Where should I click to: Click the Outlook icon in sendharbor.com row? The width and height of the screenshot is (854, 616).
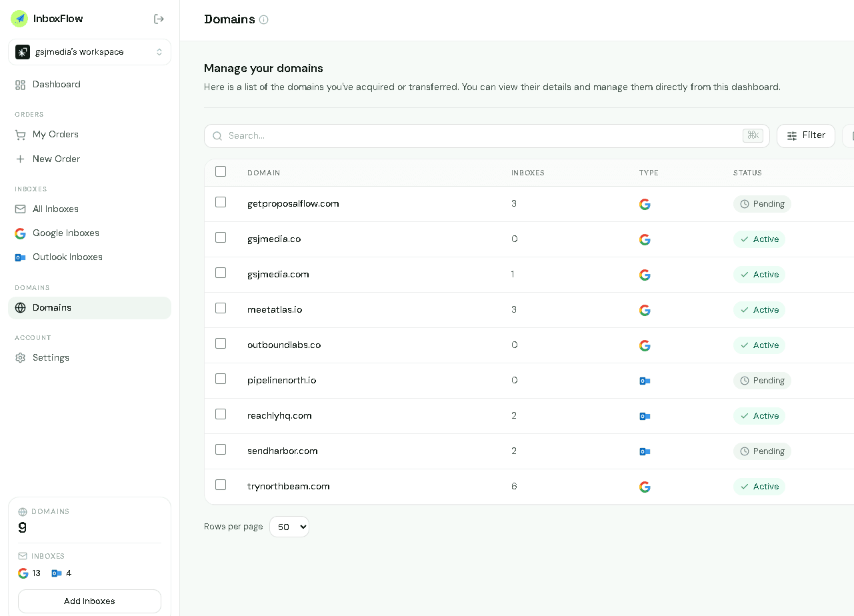[645, 451]
